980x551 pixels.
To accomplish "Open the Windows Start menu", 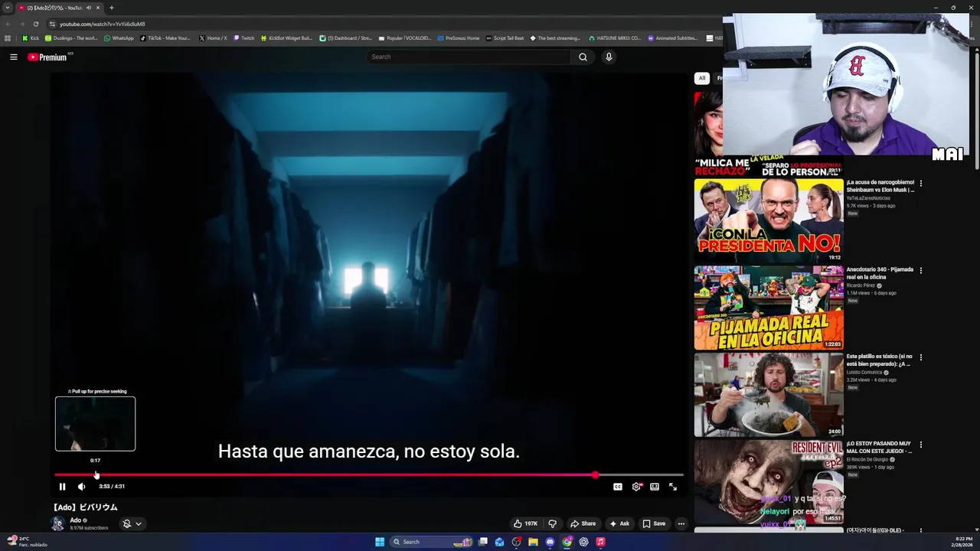I will [379, 542].
